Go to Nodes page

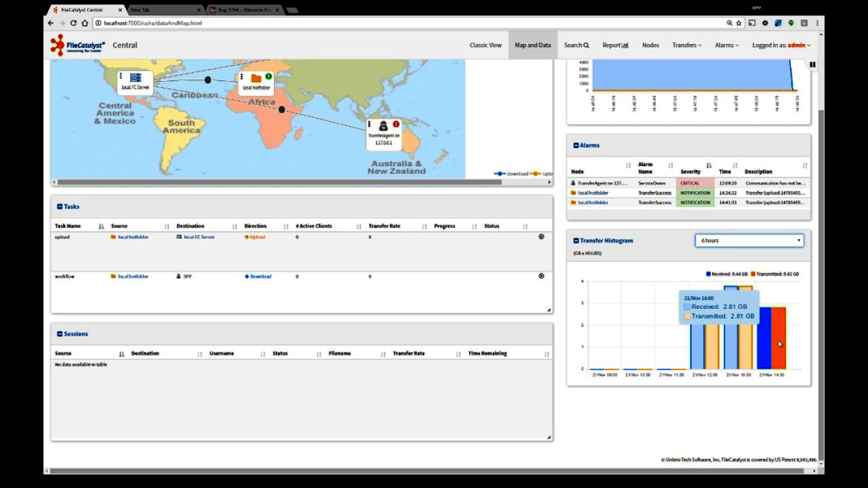coord(650,45)
